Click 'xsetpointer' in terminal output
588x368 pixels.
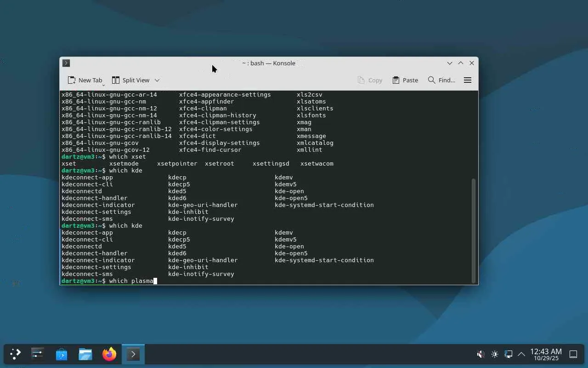point(177,164)
